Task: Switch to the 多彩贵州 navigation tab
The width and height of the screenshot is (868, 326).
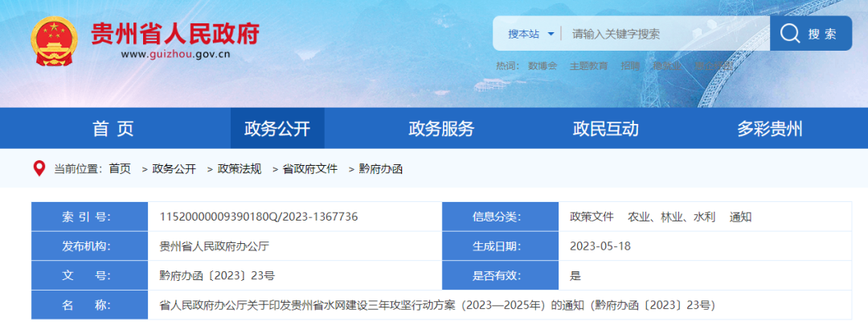Action: [x=769, y=129]
